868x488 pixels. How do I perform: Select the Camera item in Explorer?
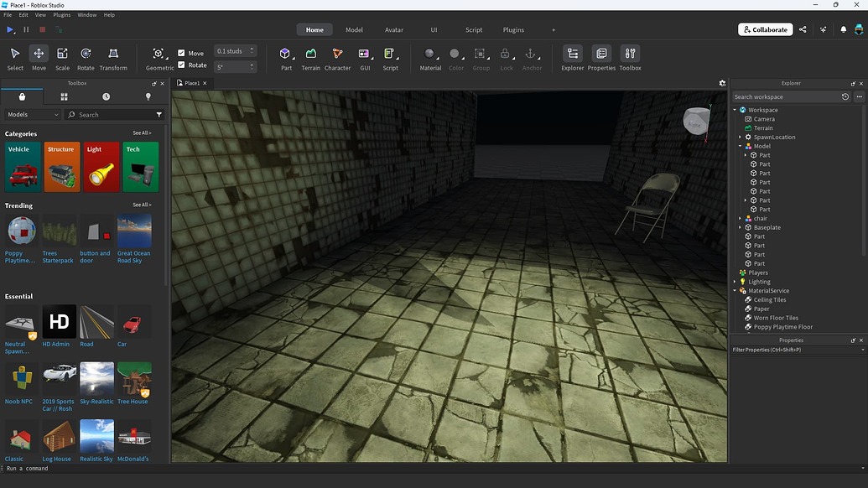764,119
